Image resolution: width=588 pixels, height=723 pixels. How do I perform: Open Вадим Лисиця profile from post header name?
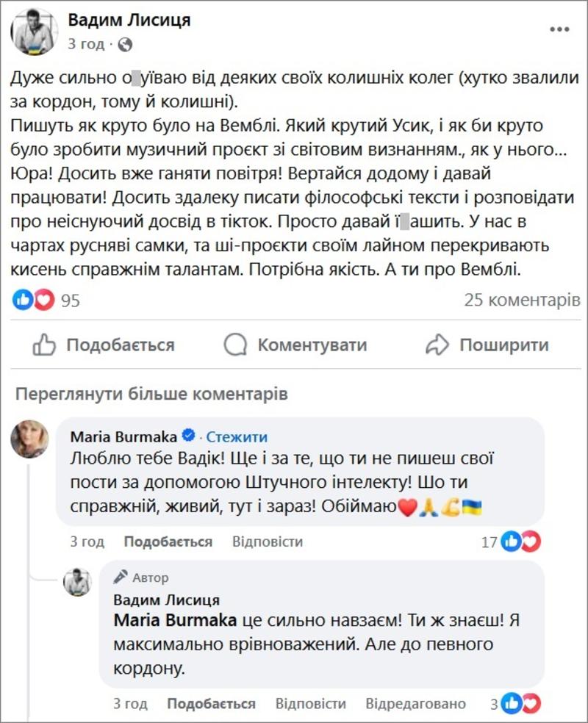click(x=129, y=21)
